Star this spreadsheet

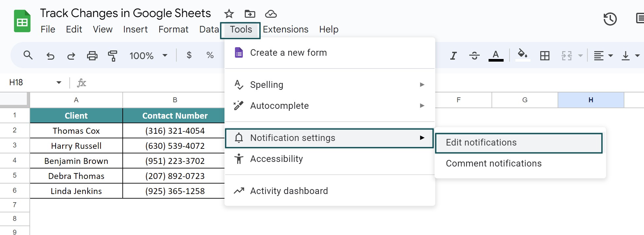pyautogui.click(x=229, y=14)
